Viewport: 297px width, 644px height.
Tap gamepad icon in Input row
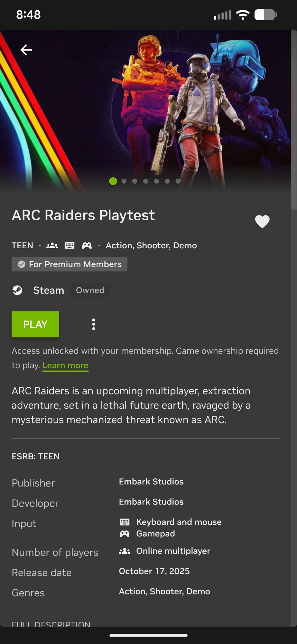[125, 534]
